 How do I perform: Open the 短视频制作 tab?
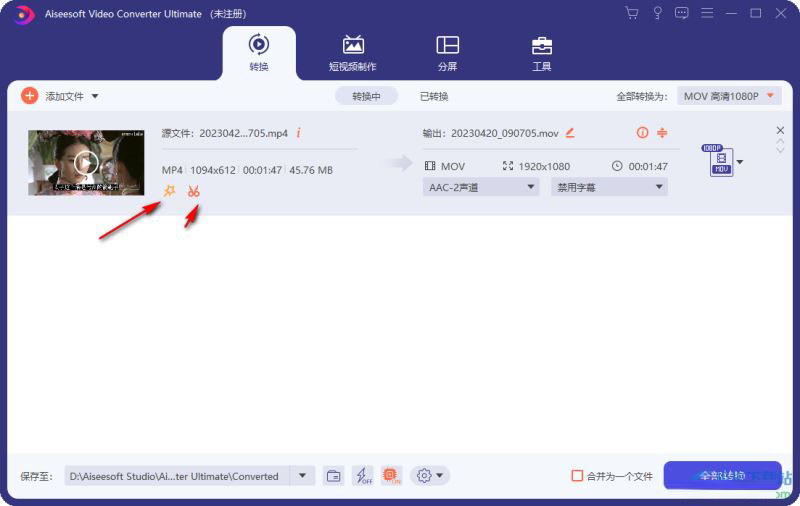(353, 53)
